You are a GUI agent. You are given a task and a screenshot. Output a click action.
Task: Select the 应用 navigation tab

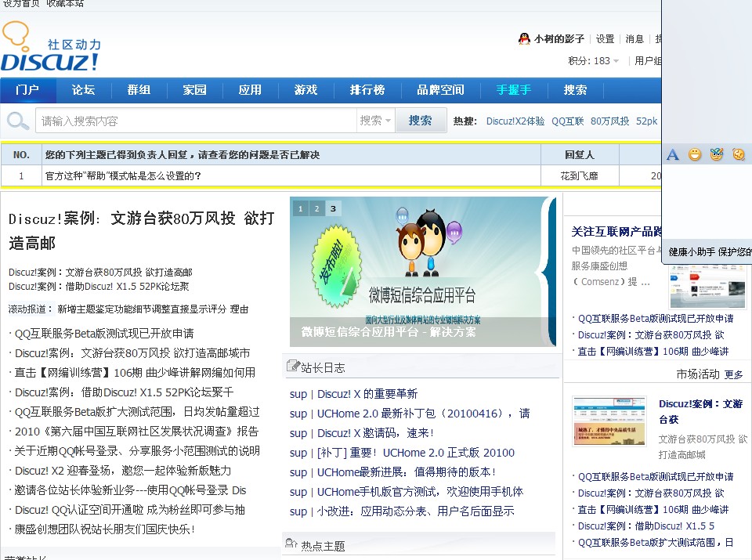251,89
